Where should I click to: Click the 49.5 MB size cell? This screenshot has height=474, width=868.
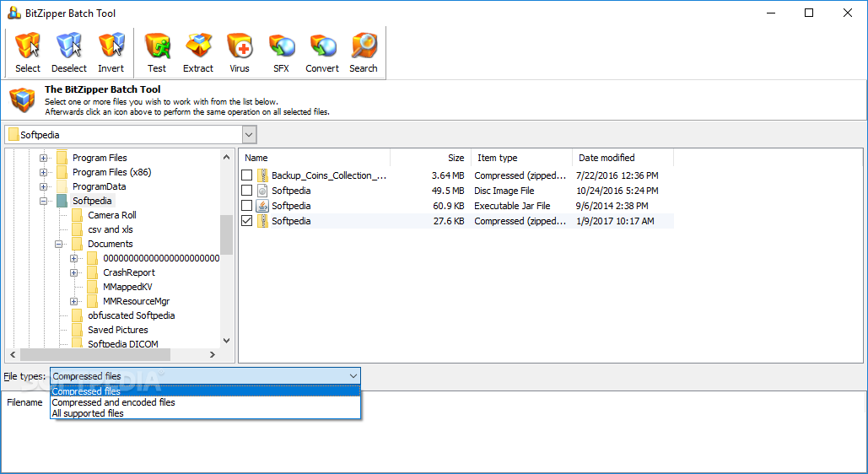pyautogui.click(x=448, y=191)
